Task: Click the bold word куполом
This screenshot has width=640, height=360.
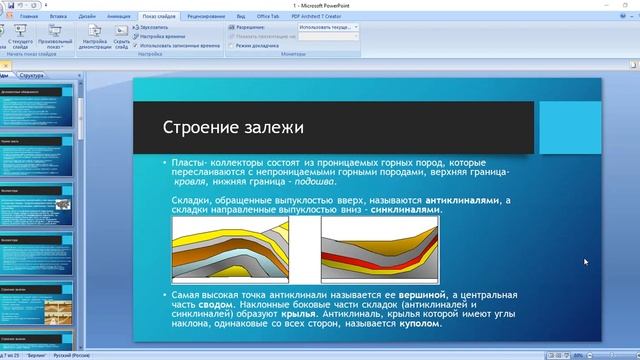Action: pos(420,324)
